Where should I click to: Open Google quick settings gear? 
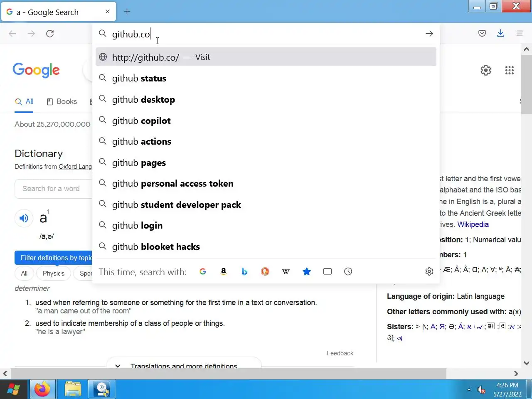tap(486, 70)
